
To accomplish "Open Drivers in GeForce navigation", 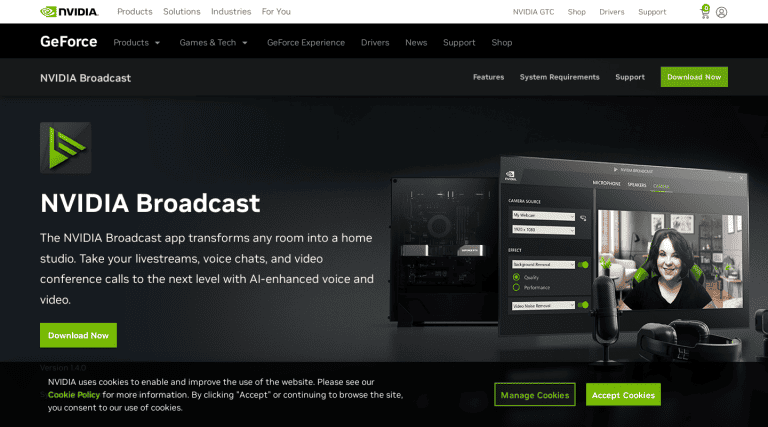I will (375, 43).
